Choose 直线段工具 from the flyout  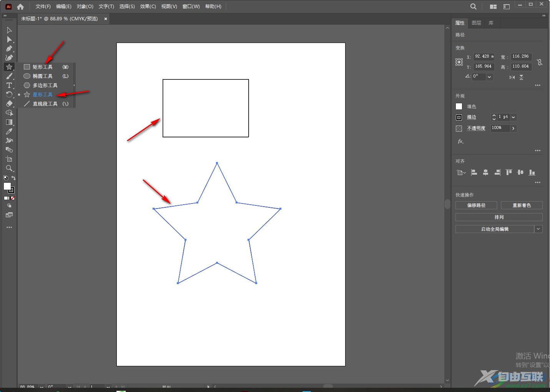pyautogui.click(x=46, y=104)
